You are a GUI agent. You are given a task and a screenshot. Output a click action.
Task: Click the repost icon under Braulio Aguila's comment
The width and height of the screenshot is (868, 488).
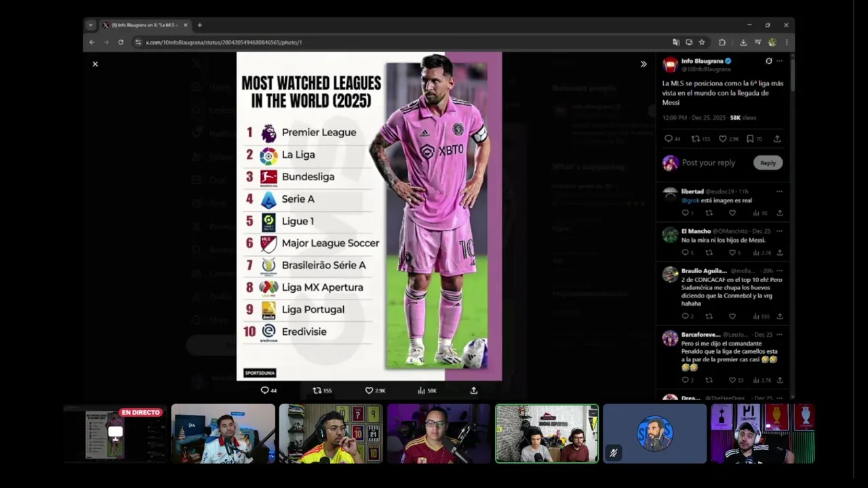click(709, 317)
